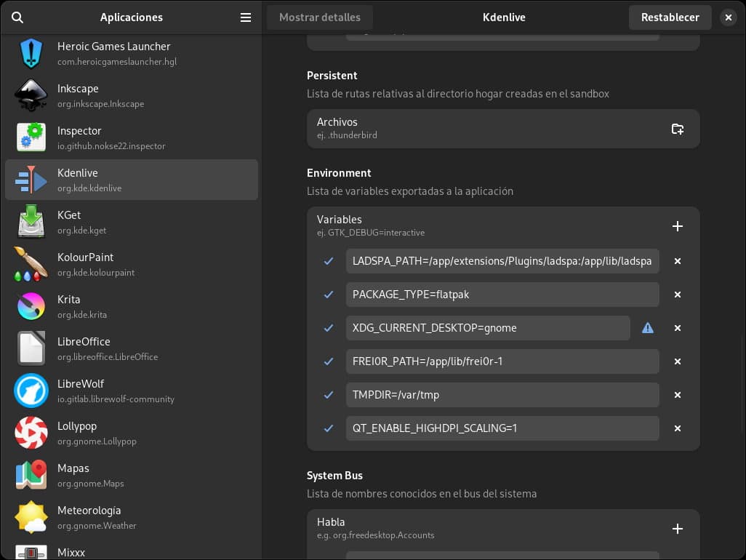Image resolution: width=746 pixels, height=560 pixels.
Task: Click org.gnome.Weather identifier text
Action: point(97,526)
